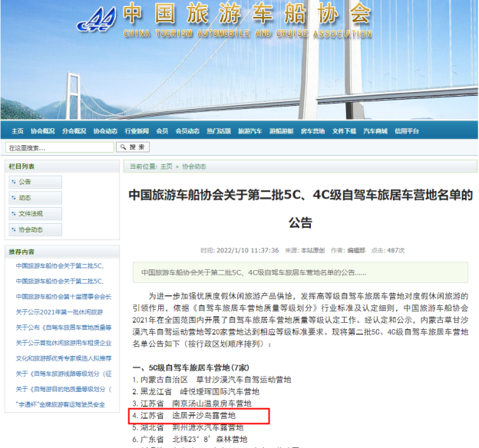Screen dimensions: 479x448
Task: Go to 文件下载 in the navigation bar
Action: [x=344, y=131]
